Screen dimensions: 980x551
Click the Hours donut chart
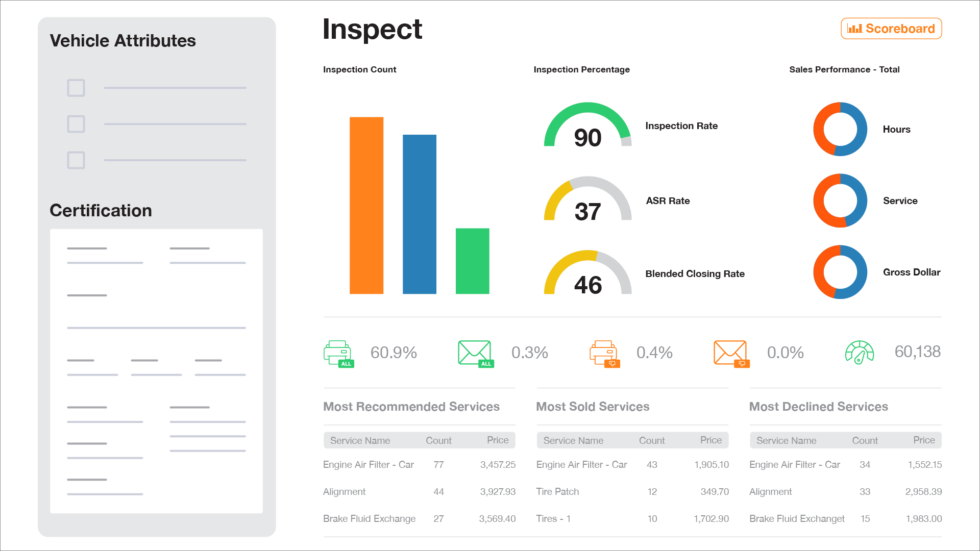[840, 129]
